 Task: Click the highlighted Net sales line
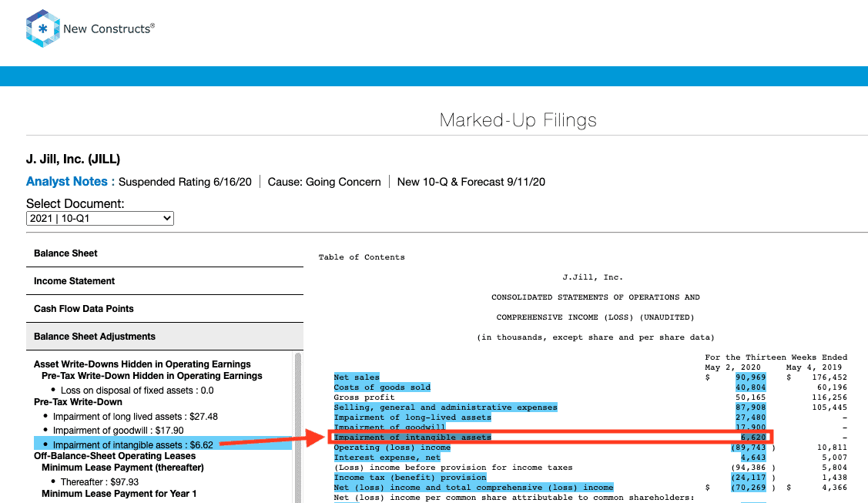357,377
